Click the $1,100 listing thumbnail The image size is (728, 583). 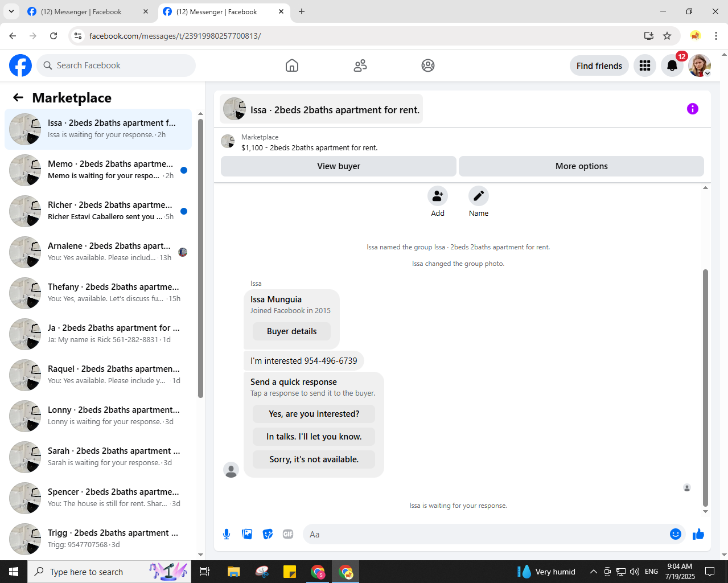pyautogui.click(x=228, y=141)
